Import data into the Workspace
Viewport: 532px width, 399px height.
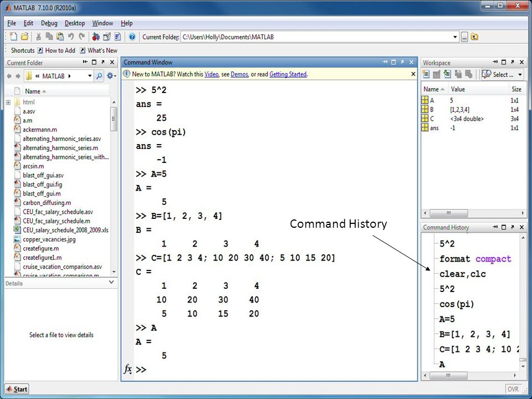coord(447,74)
